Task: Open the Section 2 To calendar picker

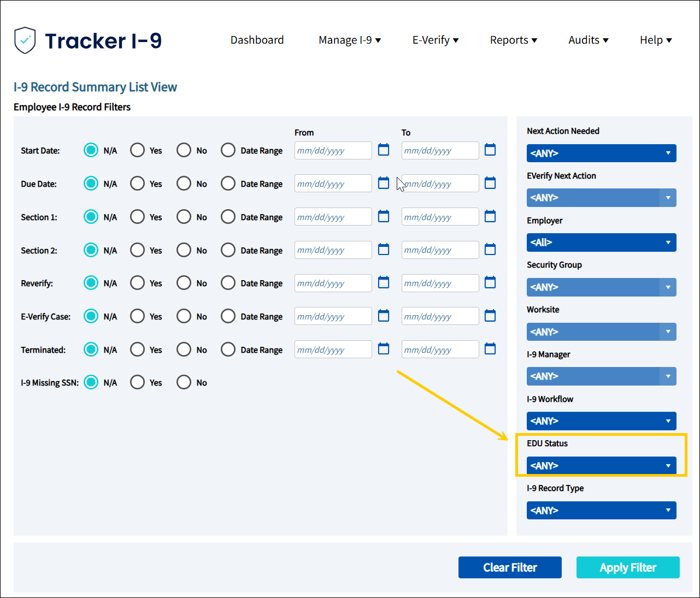Action: tap(490, 250)
